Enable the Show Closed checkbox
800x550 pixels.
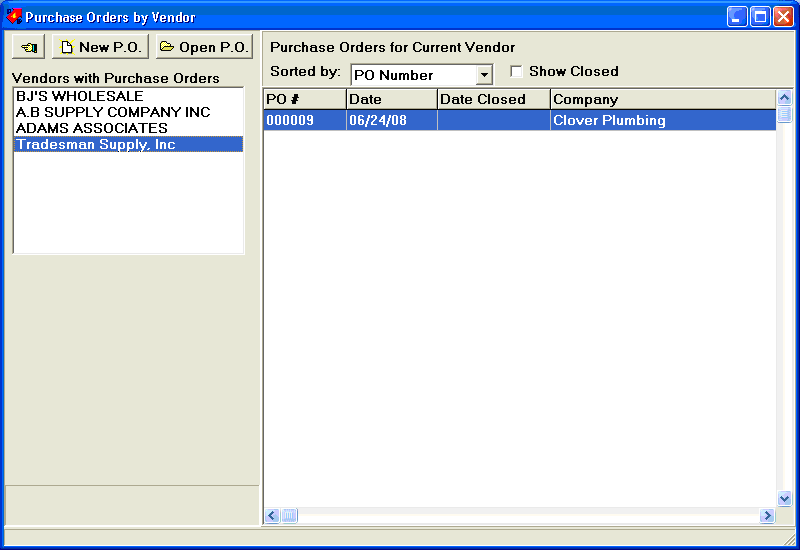[516, 71]
